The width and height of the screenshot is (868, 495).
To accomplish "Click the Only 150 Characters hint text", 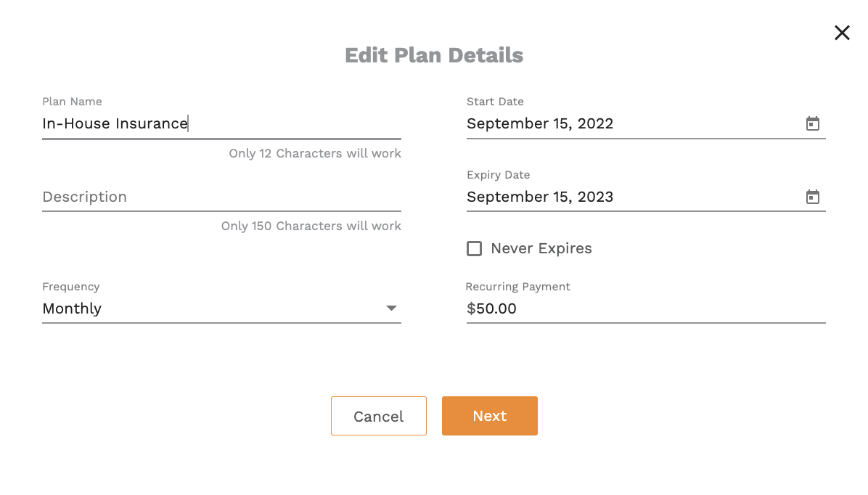I will click(x=311, y=226).
